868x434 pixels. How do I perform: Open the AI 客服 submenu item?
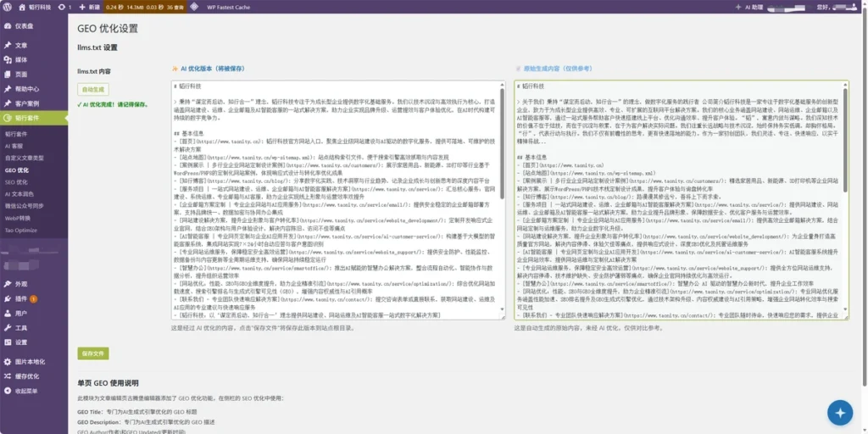14,146
